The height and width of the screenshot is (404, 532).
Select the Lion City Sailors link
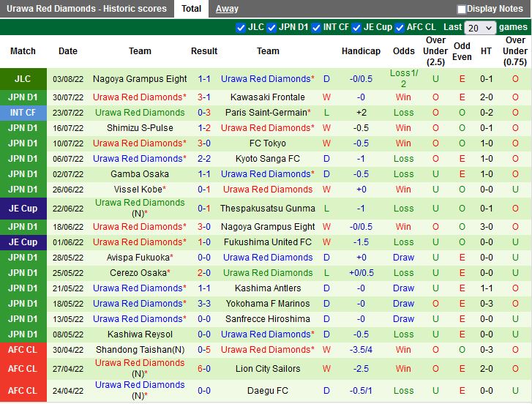tap(267, 369)
